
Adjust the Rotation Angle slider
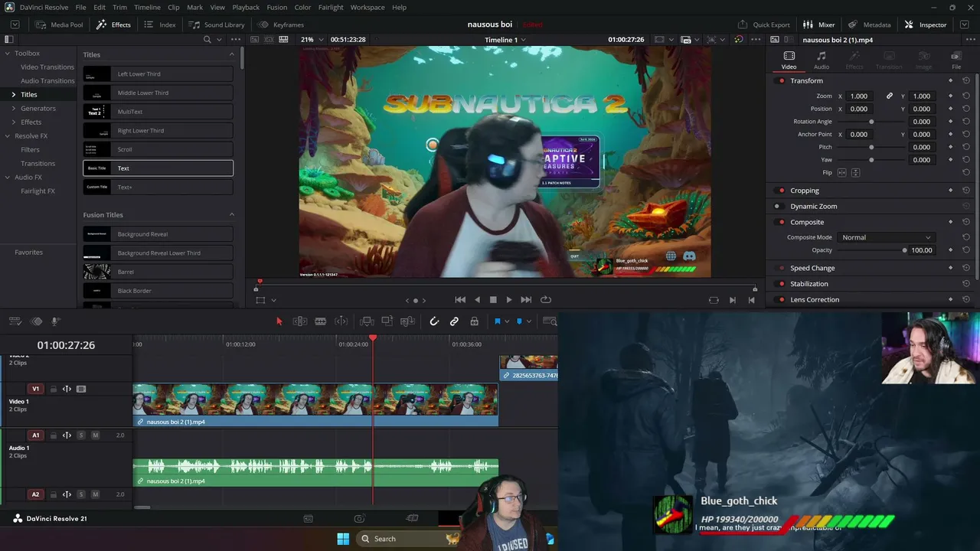coord(871,122)
